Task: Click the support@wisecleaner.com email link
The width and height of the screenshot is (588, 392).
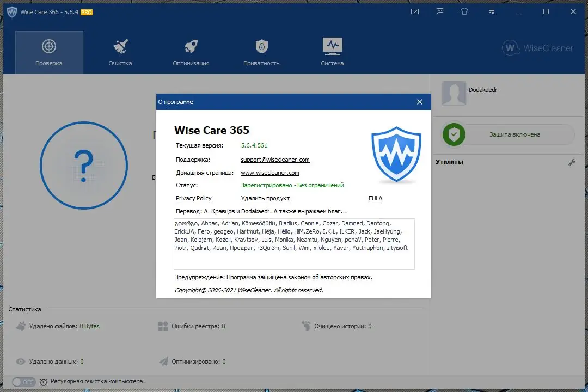Action: click(275, 160)
